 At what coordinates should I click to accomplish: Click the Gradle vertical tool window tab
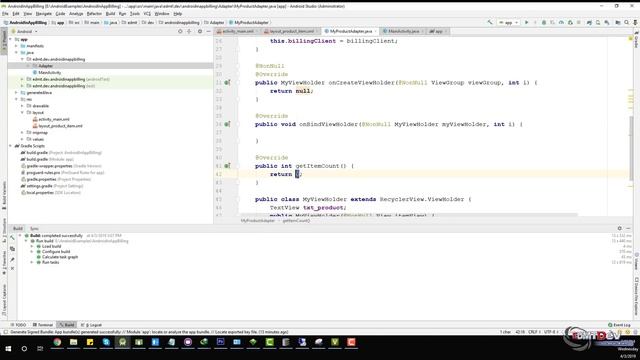[x=636, y=39]
